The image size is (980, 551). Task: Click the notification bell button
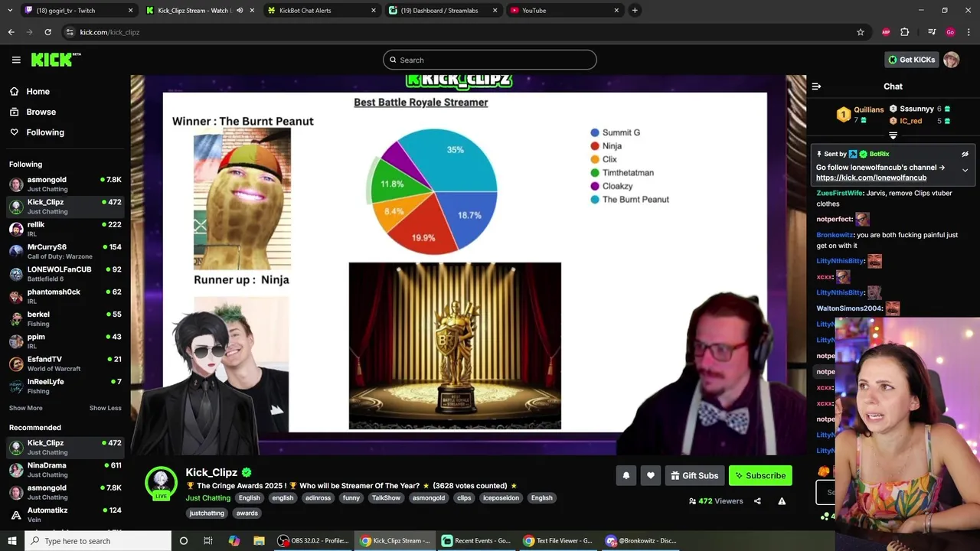tap(626, 475)
